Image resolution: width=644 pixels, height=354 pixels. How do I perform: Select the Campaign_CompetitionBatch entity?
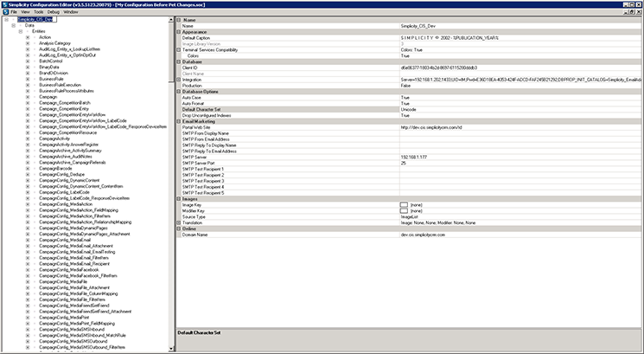click(x=65, y=103)
